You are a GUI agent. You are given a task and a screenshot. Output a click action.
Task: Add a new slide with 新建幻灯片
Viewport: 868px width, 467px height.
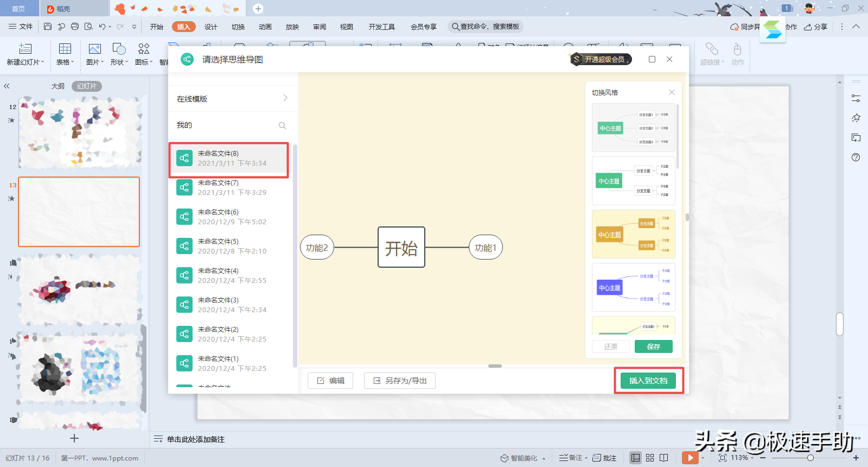pyautogui.click(x=25, y=54)
